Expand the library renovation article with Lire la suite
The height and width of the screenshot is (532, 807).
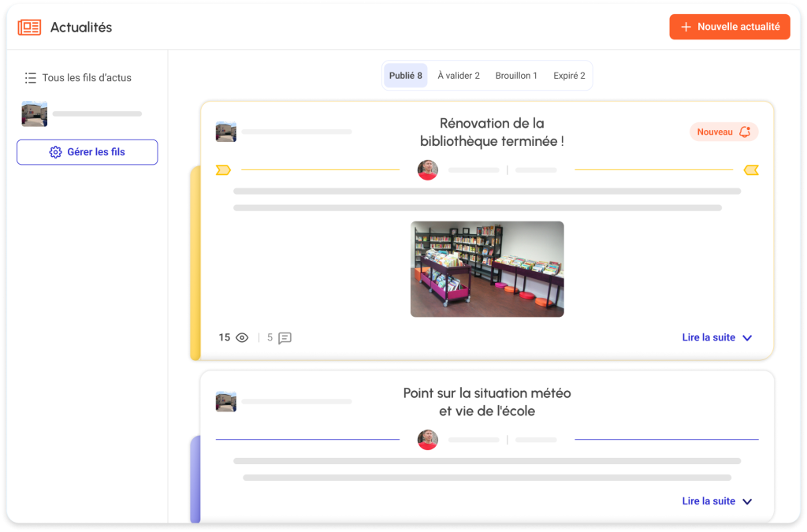(708, 337)
